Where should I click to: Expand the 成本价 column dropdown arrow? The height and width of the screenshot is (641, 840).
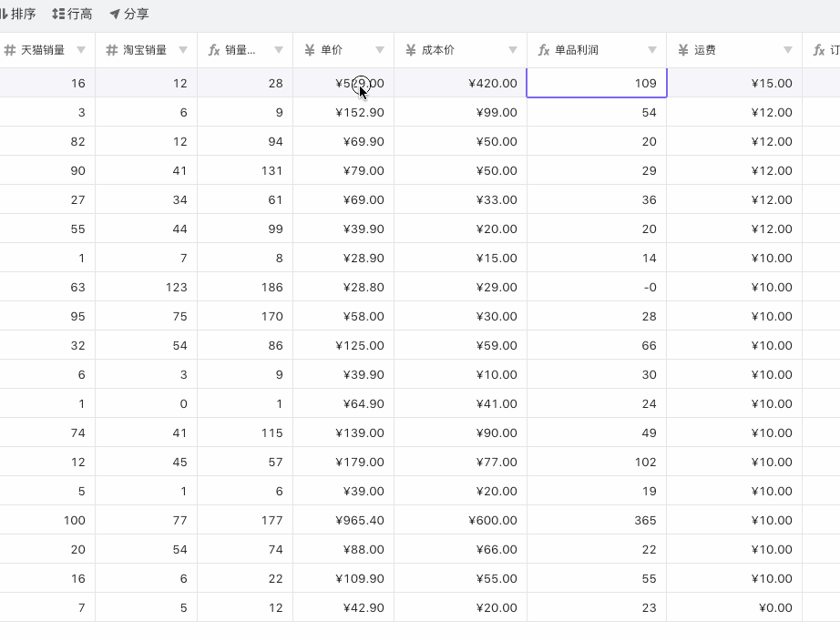tap(513, 51)
